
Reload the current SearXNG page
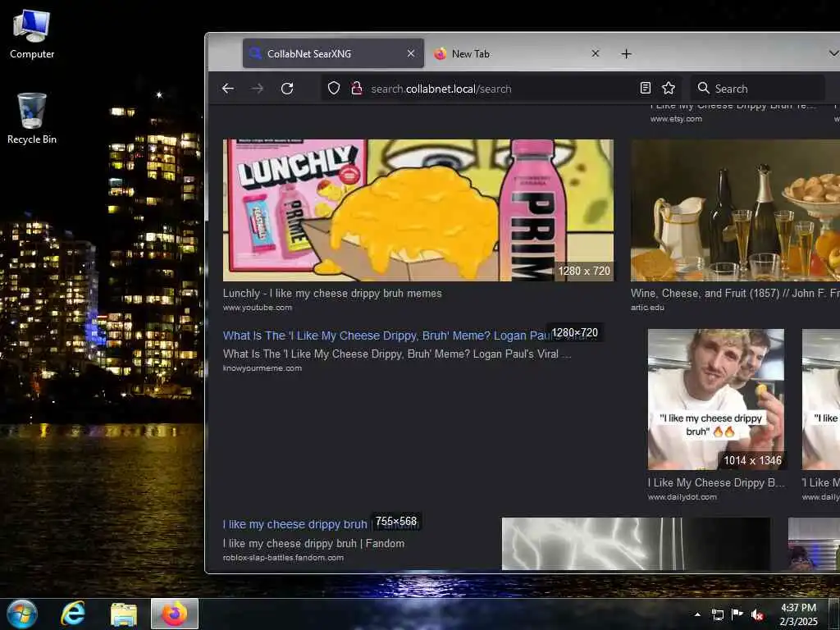(x=287, y=89)
